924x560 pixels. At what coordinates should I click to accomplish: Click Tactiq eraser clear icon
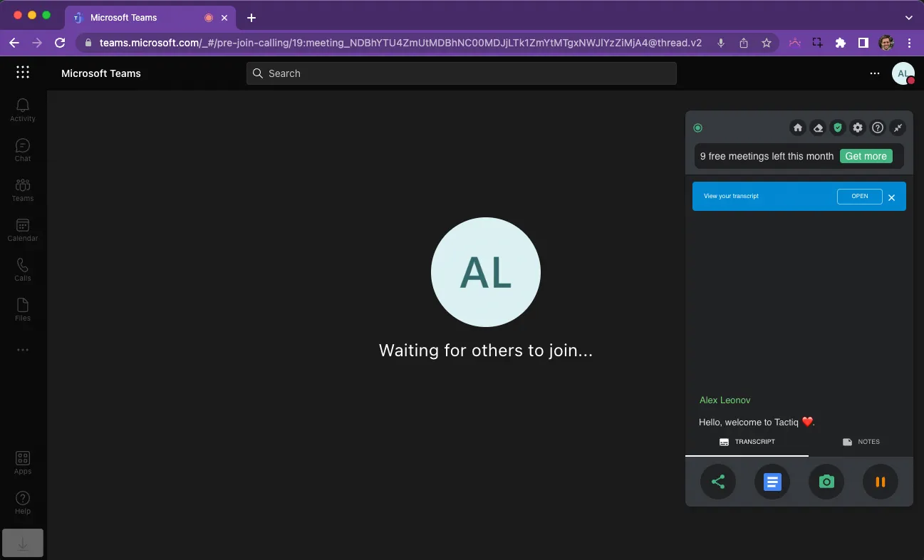[818, 128]
